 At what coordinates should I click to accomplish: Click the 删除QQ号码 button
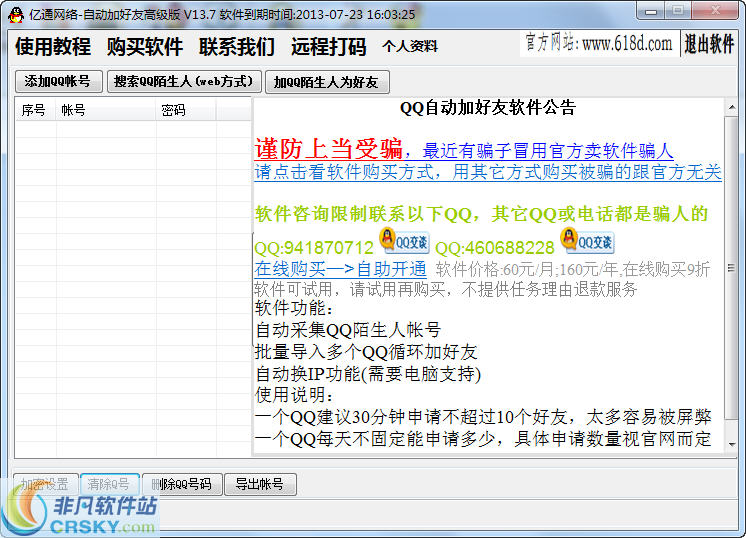[182, 484]
